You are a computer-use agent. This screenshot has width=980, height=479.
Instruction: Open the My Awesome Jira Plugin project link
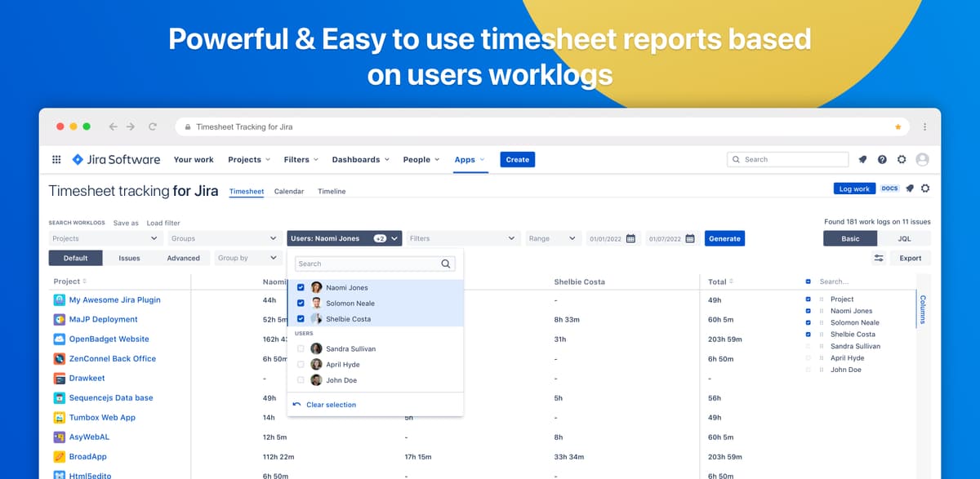click(x=114, y=299)
